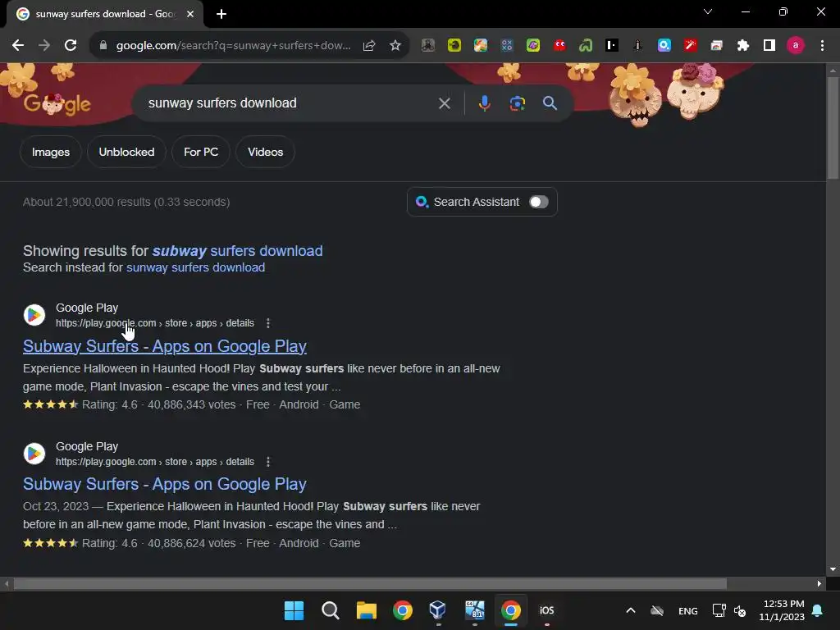Show hidden system tray icons
This screenshot has height=630, width=840.
tap(631, 610)
